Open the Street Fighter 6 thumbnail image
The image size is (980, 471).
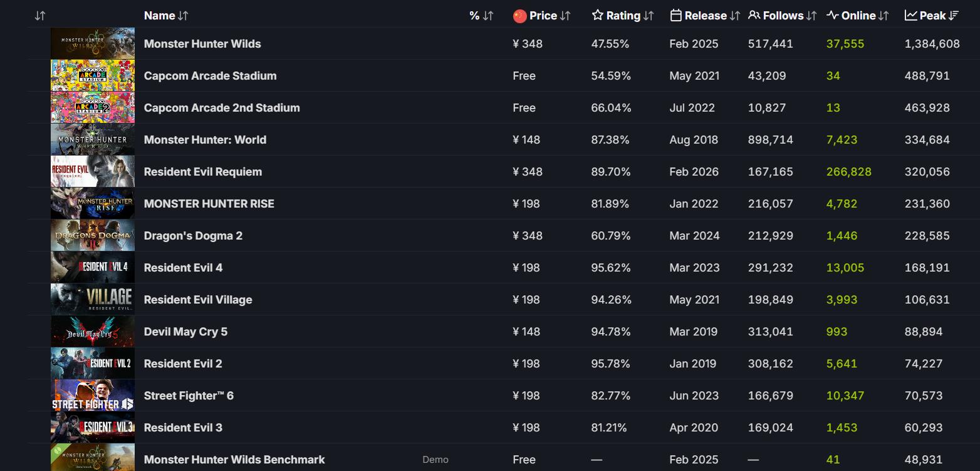[x=93, y=396]
